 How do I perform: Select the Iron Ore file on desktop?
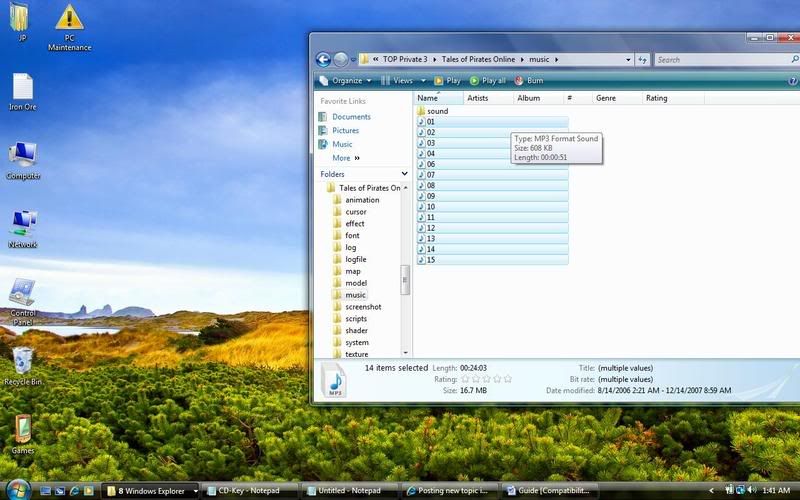[x=22, y=87]
